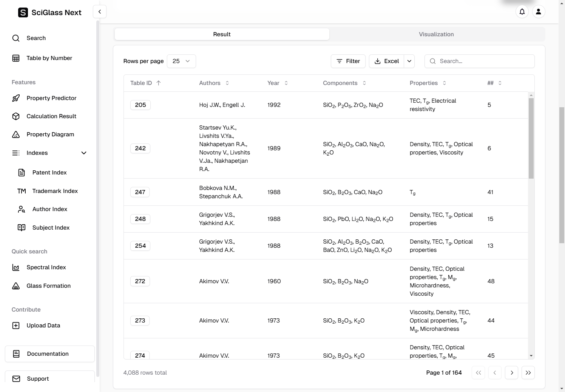
Task: Click the Glass Formation icon
Action: coord(16,286)
